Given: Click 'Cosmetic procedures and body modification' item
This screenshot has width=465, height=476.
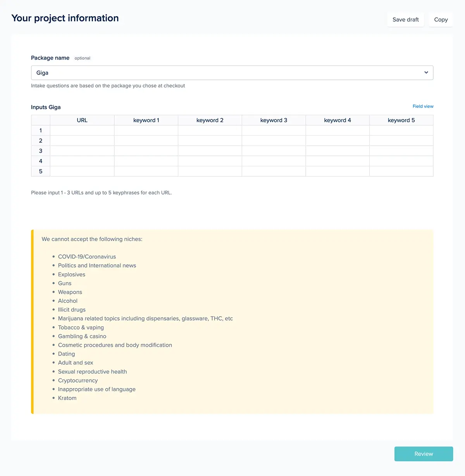Looking at the screenshot, I should [115, 345].
